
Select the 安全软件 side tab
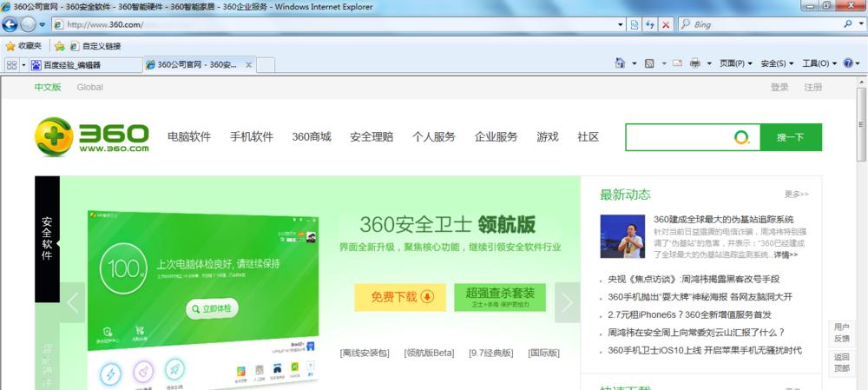47,239
